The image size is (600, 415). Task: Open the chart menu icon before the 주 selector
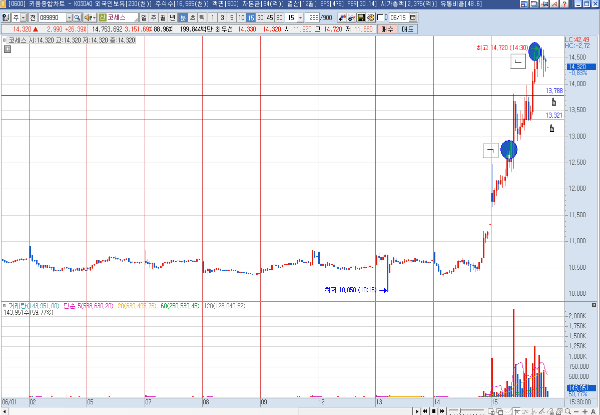coord(6,18)
